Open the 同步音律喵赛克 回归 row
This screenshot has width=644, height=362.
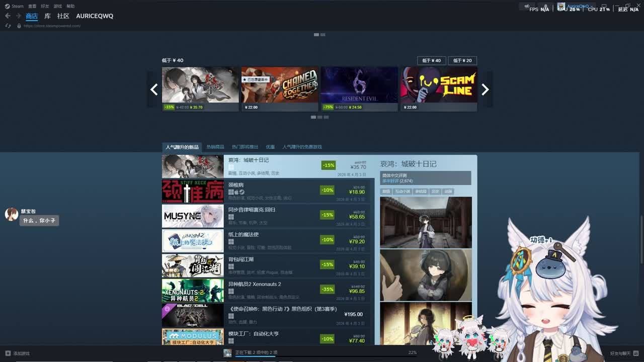(x=266, y=216)
